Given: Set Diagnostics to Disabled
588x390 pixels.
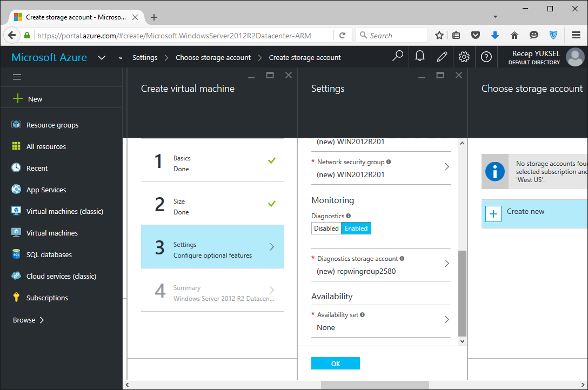Looking at the screenshot, I should pyautogui.click(x=326, y=228).
